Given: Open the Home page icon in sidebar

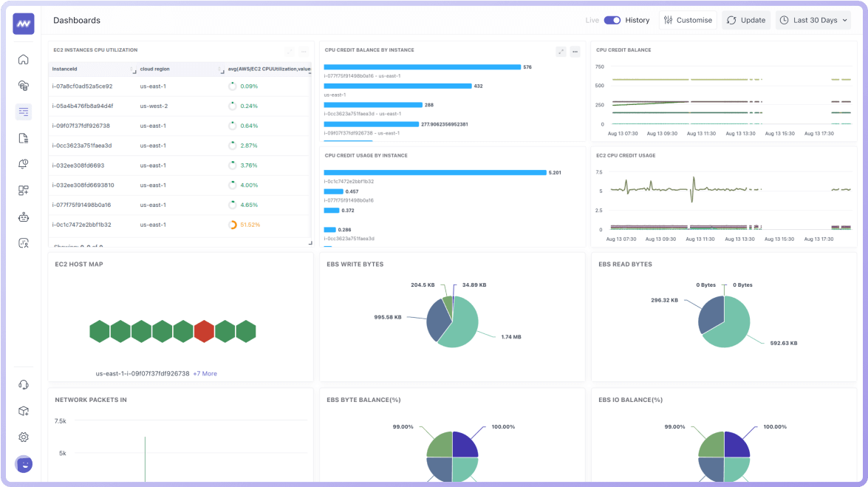Looking at the screenshot, I should pyautogui.click(x=23, y=59).
